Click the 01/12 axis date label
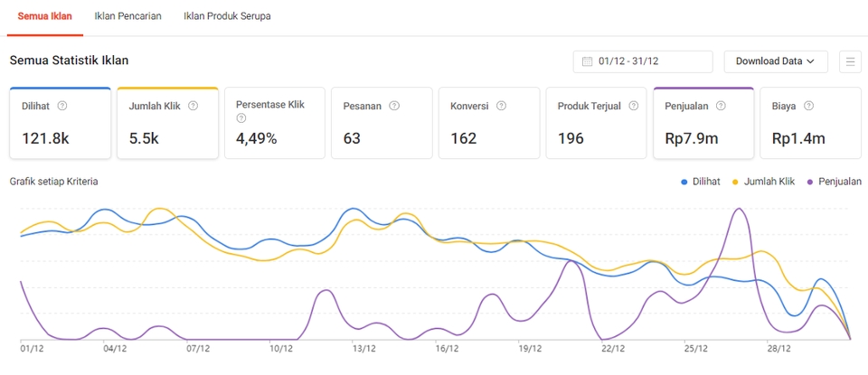This screenshot has height=375, width=868. point(31,349)
